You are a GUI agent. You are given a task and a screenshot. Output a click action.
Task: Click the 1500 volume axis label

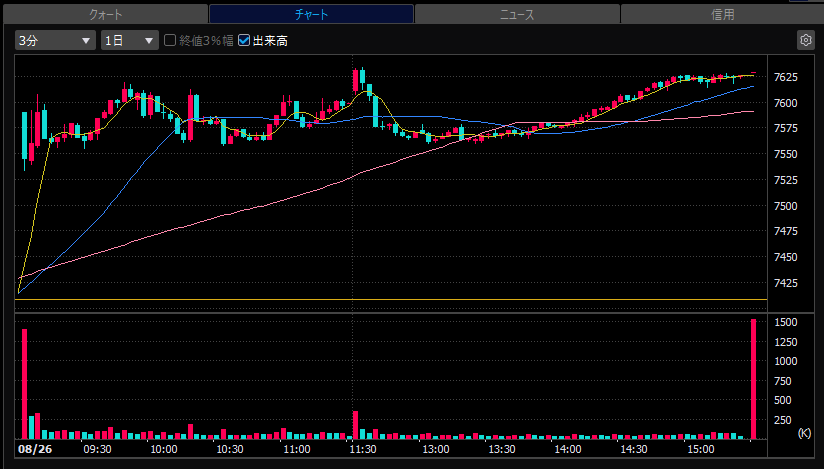tap(786, 322)
